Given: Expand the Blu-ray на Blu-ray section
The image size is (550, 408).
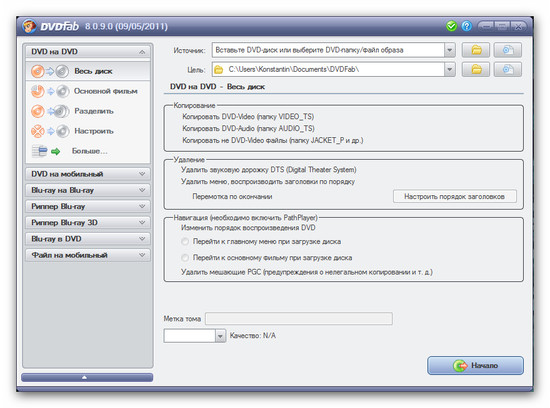Looking at the screenshot, I should (x=88, y=190).
